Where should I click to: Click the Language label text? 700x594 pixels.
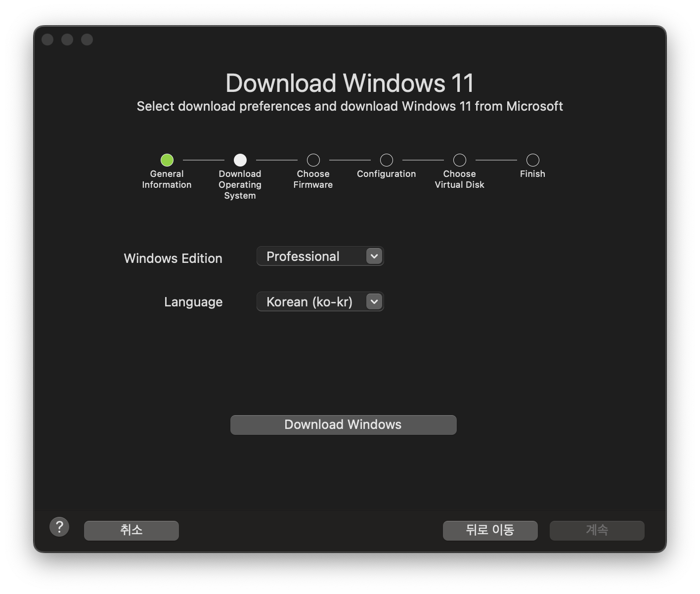point(193,302)
